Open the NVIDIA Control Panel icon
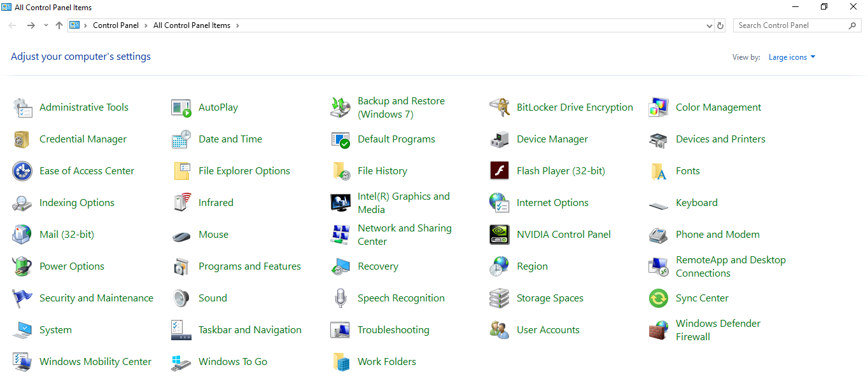868x386 pixels. [500, 235]
